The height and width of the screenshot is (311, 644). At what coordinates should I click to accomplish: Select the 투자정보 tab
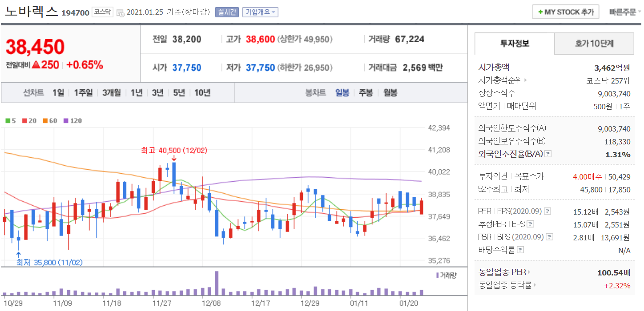[515, 44]
